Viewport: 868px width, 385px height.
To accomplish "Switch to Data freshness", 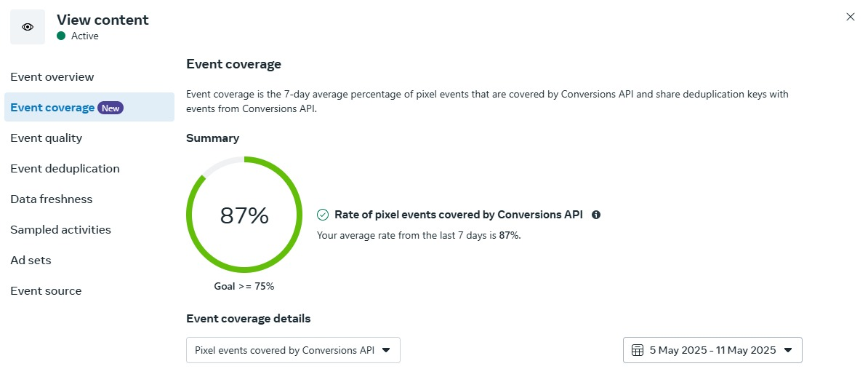I will pos(52,199).
